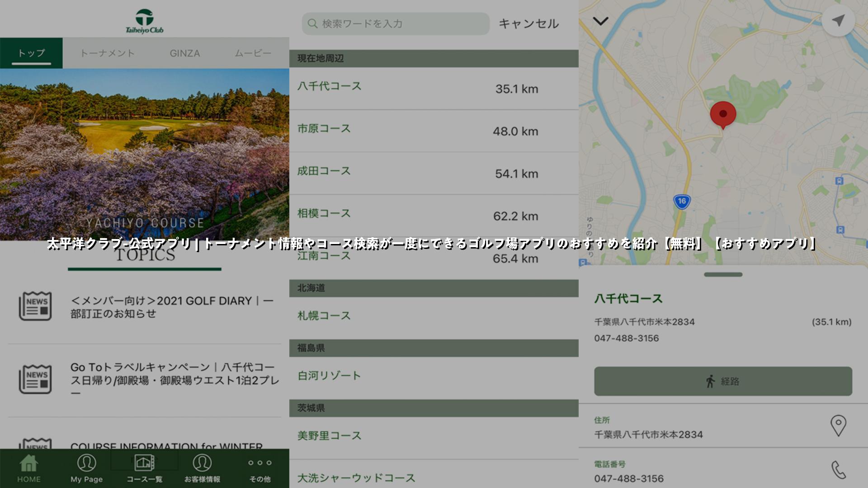Tap the 北海道 section header
This screenshot has height=488, width=868.
coord(434,288)
